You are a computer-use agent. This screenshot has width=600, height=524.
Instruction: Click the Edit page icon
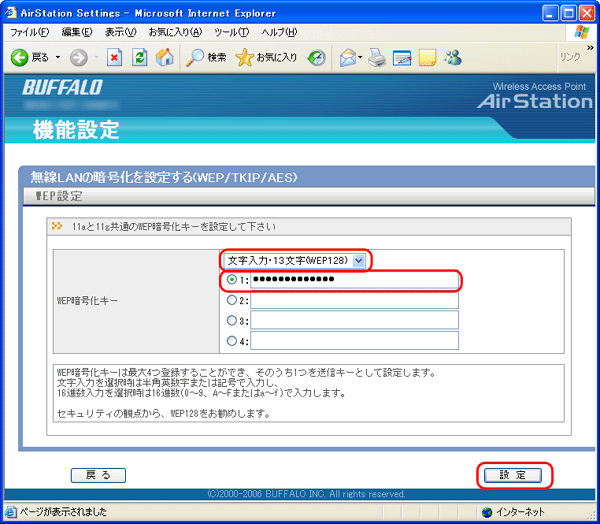click(402, 58)
